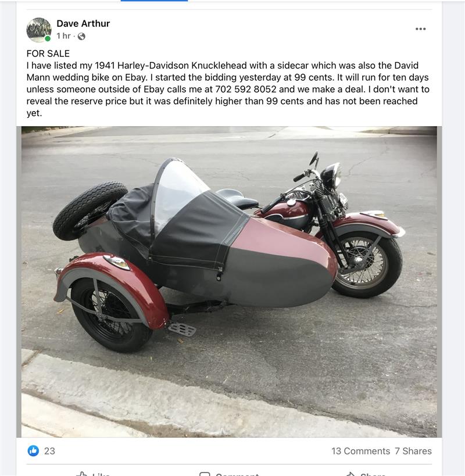Click the Share arrow icon
Viewport: 465px width, 476px height.
(x=350, y=474)
